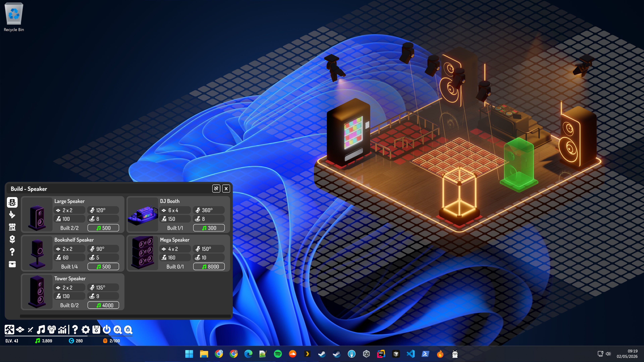Image resolution: width=644 pixels, height=362 pixels.
Task: Switch to spotlight lighting category in sidebar
Action: click(12, 215)
